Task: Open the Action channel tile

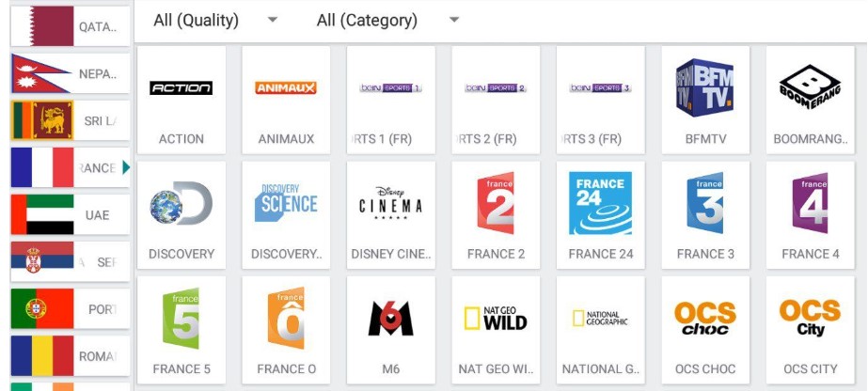Action: [181, 100]
